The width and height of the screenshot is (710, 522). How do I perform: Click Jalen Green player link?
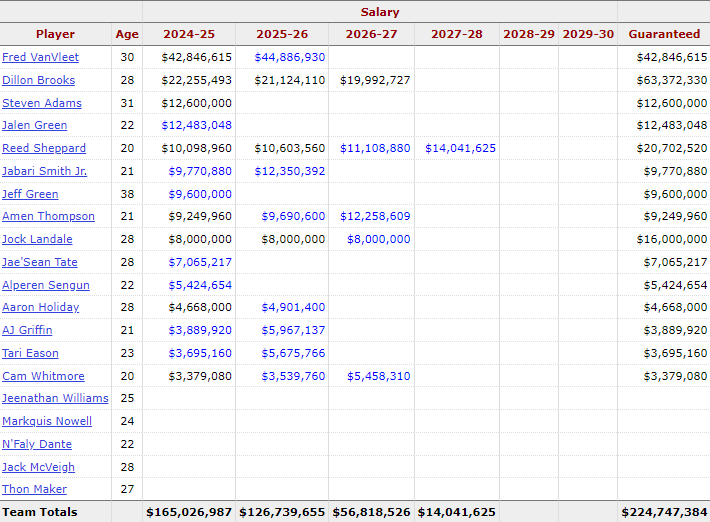34,125
